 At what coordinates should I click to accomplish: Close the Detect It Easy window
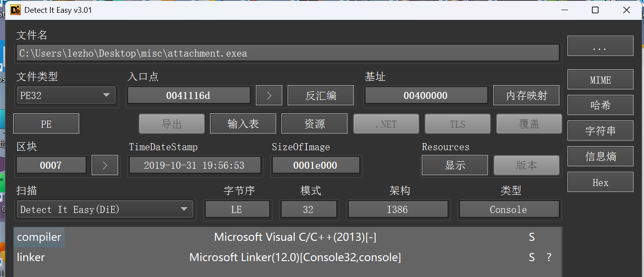point(626,10)
